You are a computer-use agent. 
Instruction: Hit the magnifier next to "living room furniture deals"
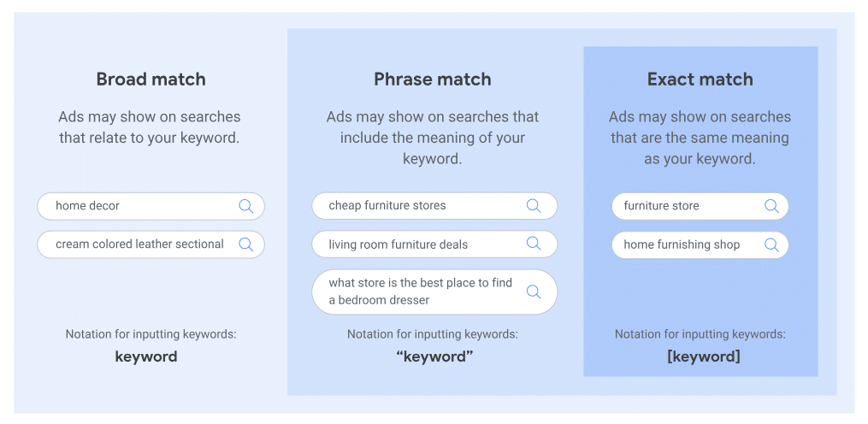534,244
